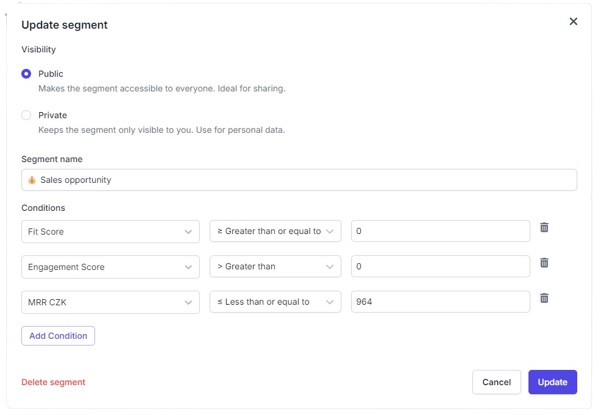Open the 'Greater than' operator dropdown
601x415 pixels.
click(x=275, y=267)
